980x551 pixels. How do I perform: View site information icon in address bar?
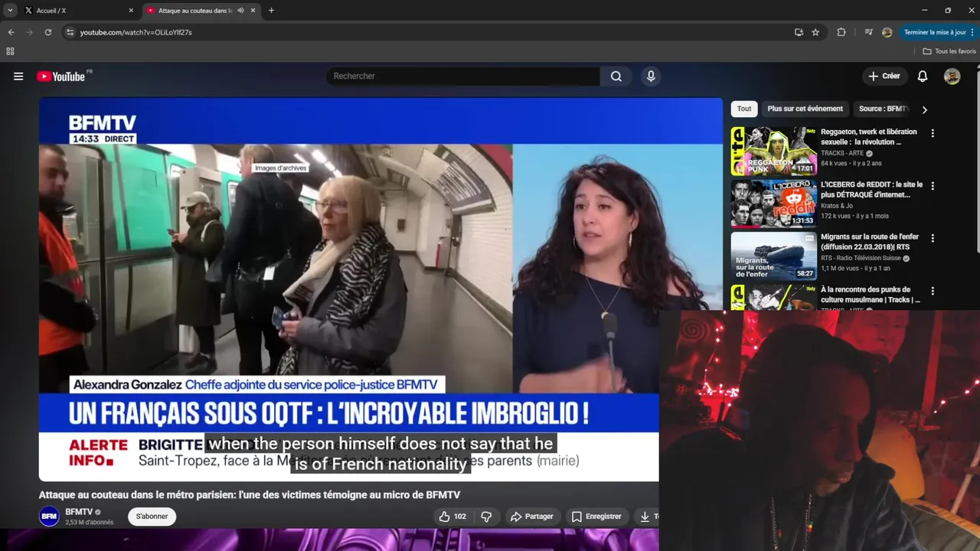tap(70, 32)
